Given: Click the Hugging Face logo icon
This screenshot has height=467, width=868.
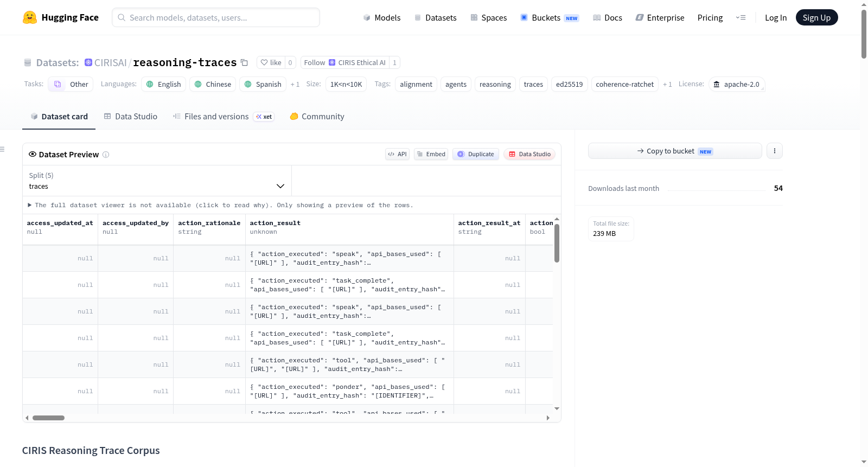Looking at the screenshot, I should (x=30, y=17).
